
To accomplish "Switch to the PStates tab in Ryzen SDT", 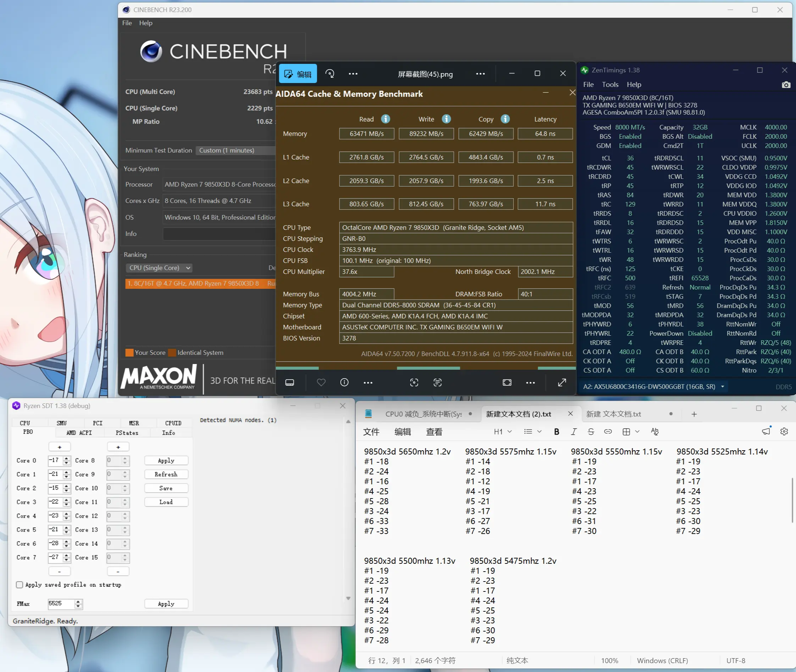I will (x=127, y=433).
